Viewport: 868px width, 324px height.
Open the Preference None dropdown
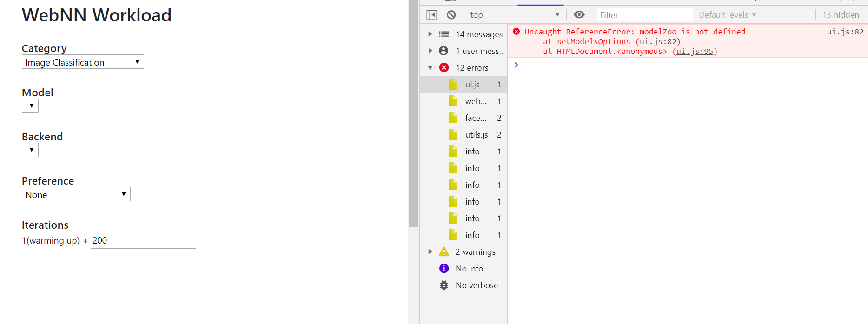click(x=76, y=194)
